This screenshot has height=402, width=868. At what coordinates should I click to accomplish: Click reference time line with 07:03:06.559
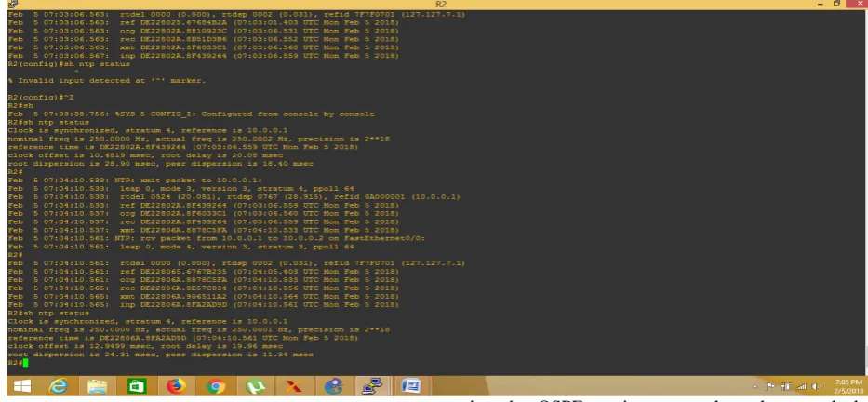pyautogui.click(x=182, y=147)
